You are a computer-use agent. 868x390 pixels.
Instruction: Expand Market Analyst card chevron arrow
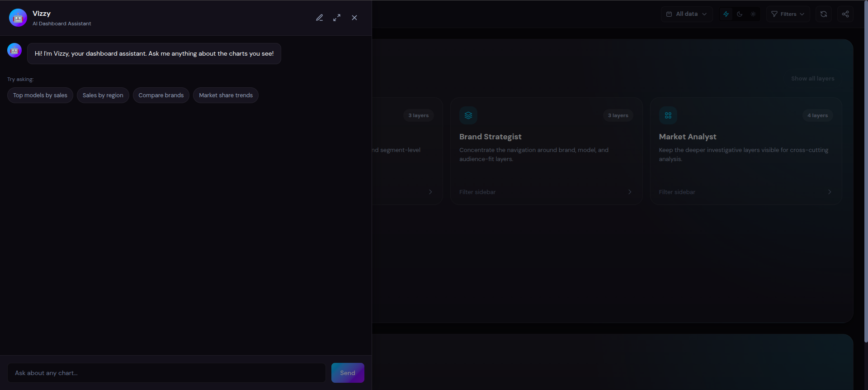pyautogui.click(x=829, y=192)
